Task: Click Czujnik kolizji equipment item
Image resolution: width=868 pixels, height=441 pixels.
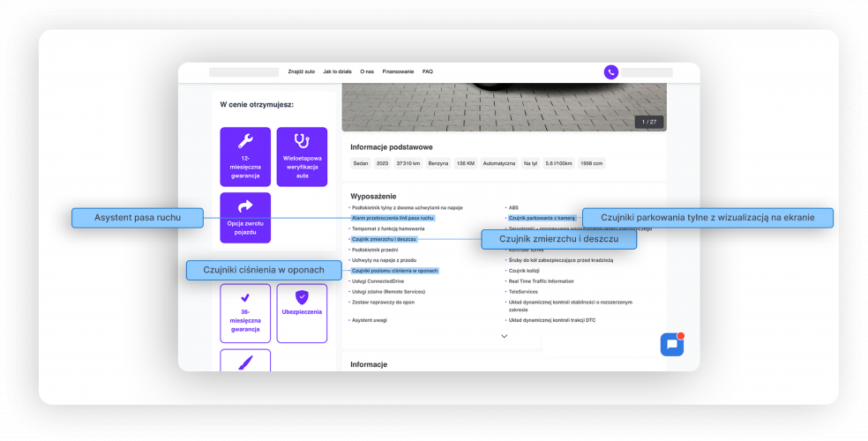Action: click(x=524, y=271)
